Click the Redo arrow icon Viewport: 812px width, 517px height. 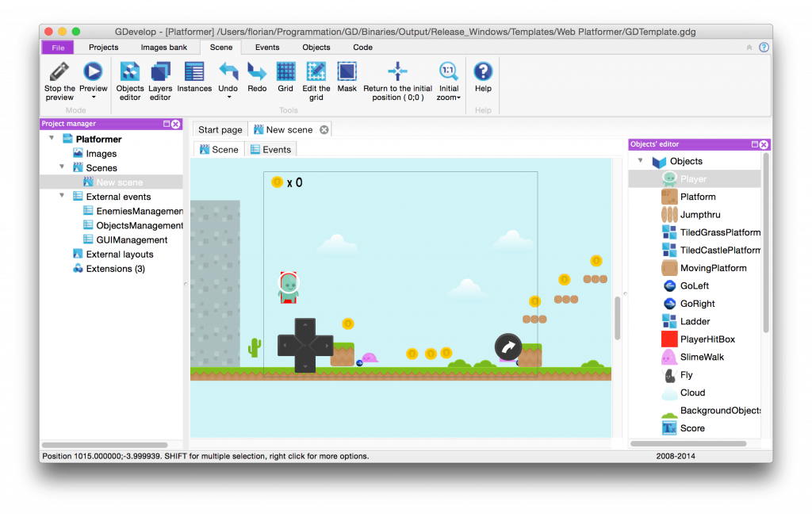point(257,72)
